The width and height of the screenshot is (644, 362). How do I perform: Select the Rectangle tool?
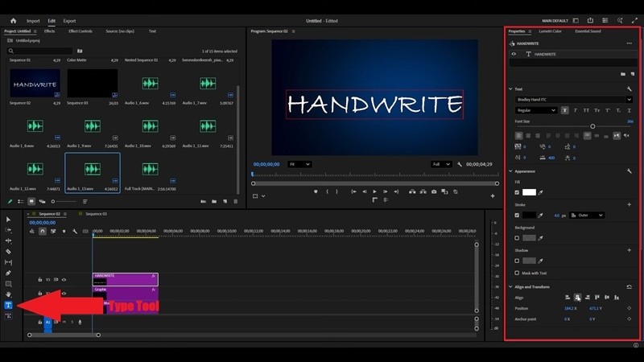[8, 284]
